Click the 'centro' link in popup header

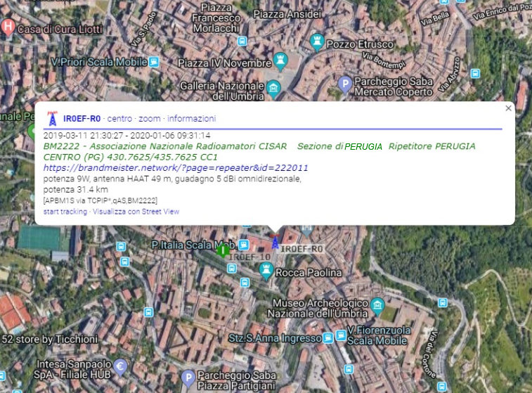tap(119, 119)
